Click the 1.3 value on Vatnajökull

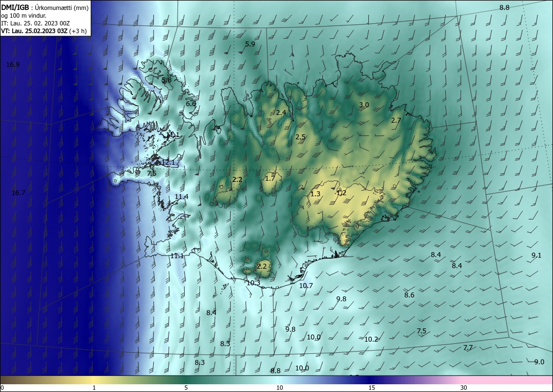click(x=315, y=194)
